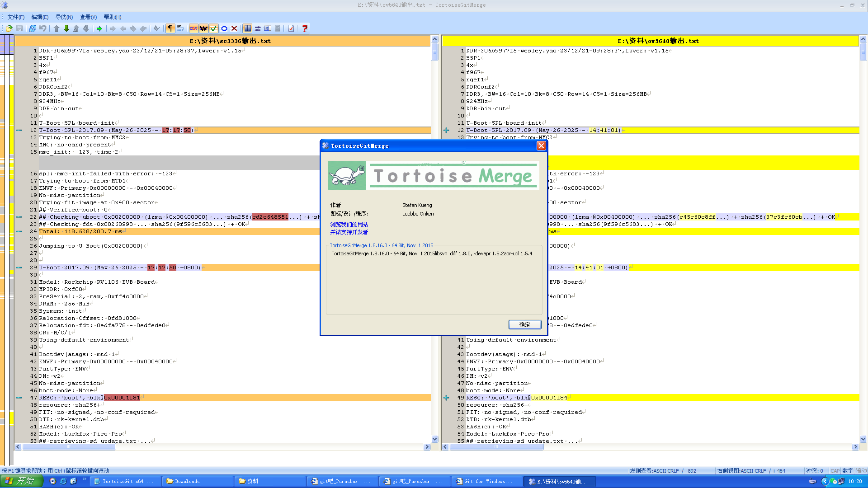868x488 pixels.
Task: Click status bar 左侧查看:ASCII CRLF text
Action: pyautogui.click(x=663, y=471)
